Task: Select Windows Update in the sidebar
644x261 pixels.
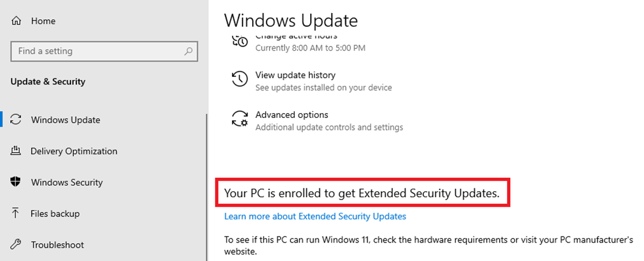Action: coord(66,120)
